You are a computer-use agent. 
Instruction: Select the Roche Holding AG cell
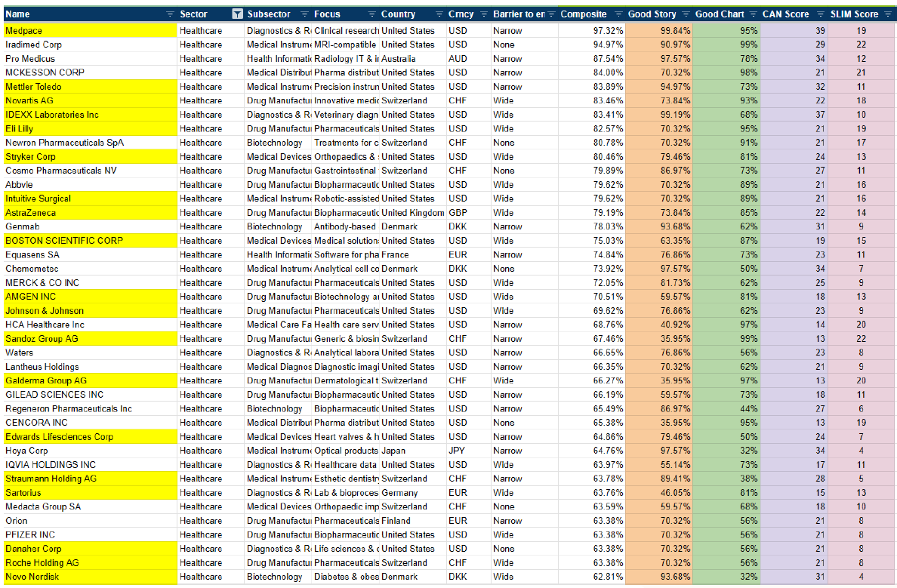91,563
